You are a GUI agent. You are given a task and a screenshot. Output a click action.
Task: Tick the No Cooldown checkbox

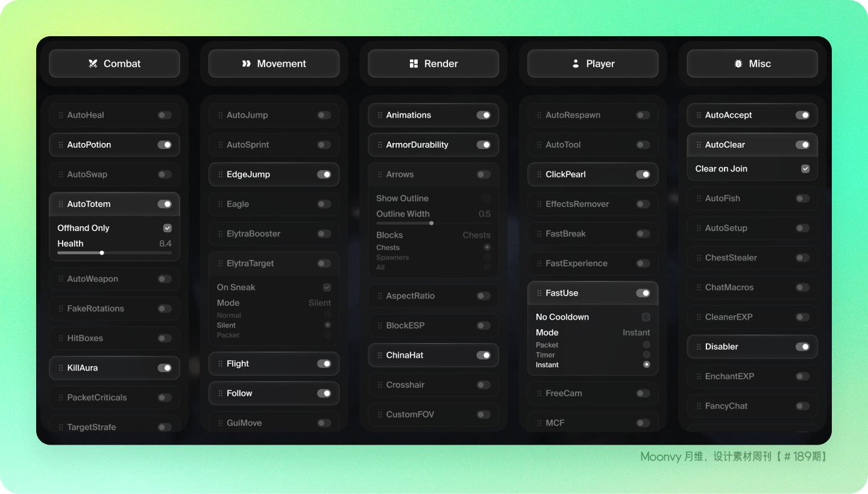(x=646, y=317)
